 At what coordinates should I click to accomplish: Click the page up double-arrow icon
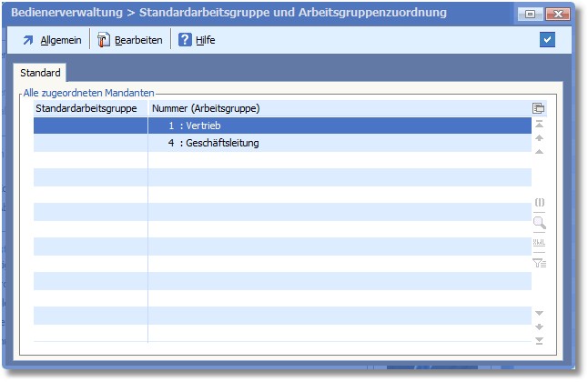(x=539, y=138)
